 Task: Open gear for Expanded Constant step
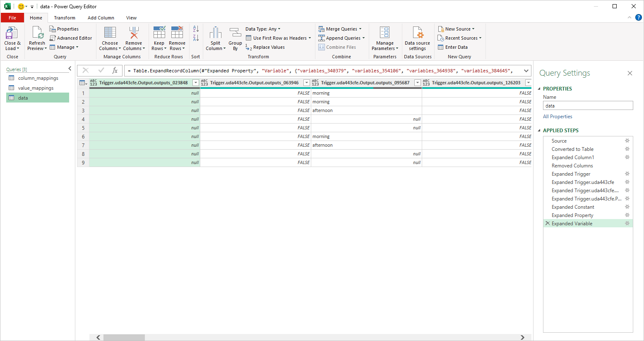627,207
